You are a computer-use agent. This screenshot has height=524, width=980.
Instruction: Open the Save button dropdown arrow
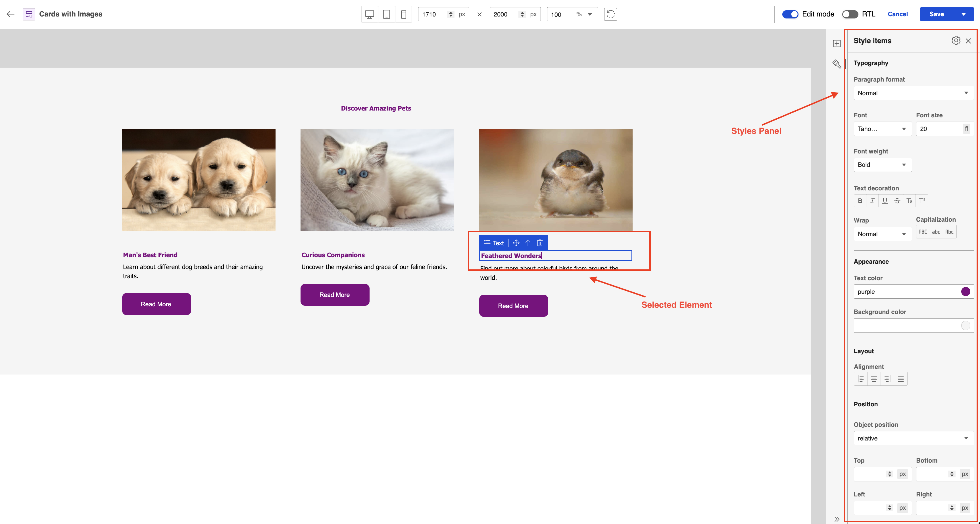pos(963,14)
